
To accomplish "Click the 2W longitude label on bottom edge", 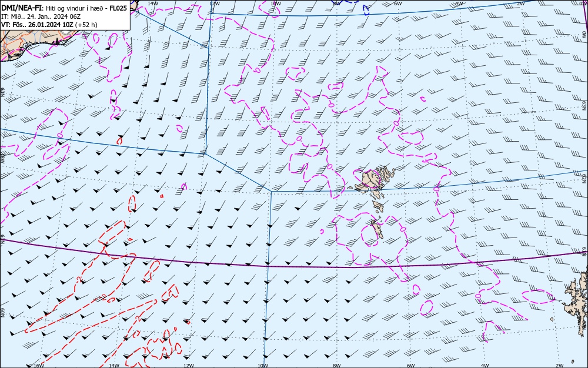I will (x=560, y=366).
